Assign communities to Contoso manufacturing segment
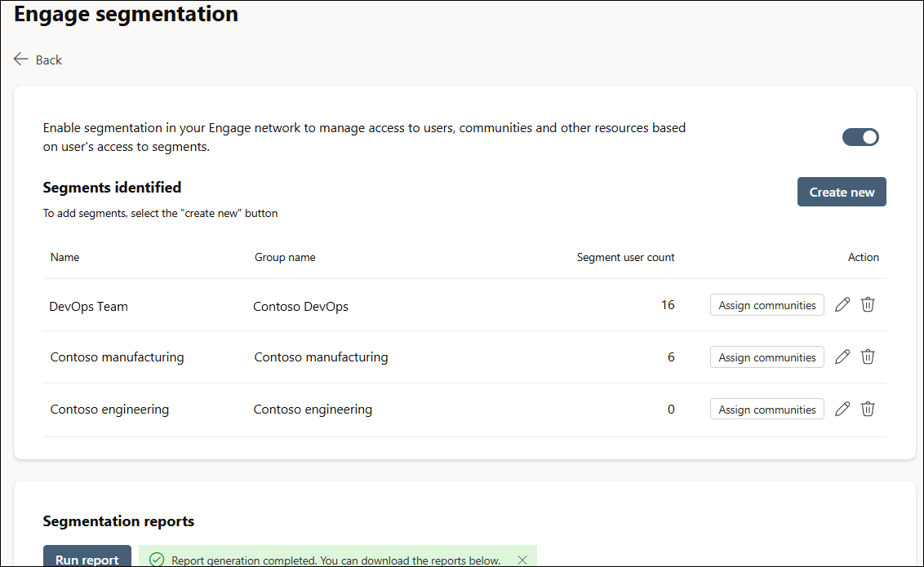This screenshot has width=924, height=567. point(766,357)
